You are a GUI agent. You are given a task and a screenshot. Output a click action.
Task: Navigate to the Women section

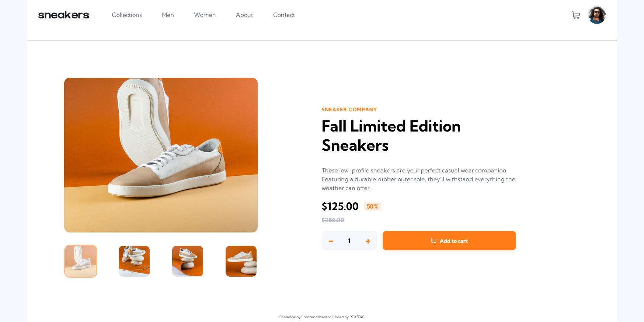tap(205, 15)
